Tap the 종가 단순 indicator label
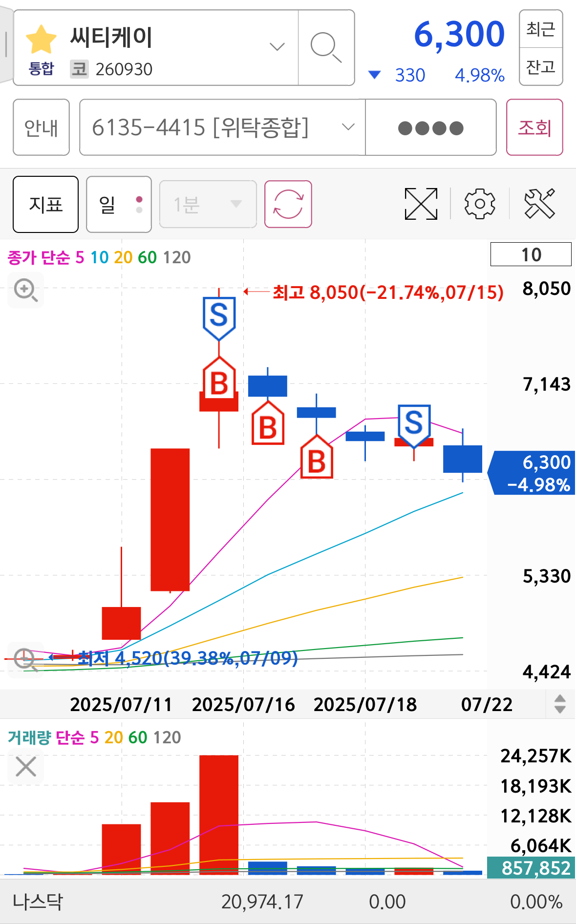Viewport: 576px width, 924px height. click(x=39, y=257)
